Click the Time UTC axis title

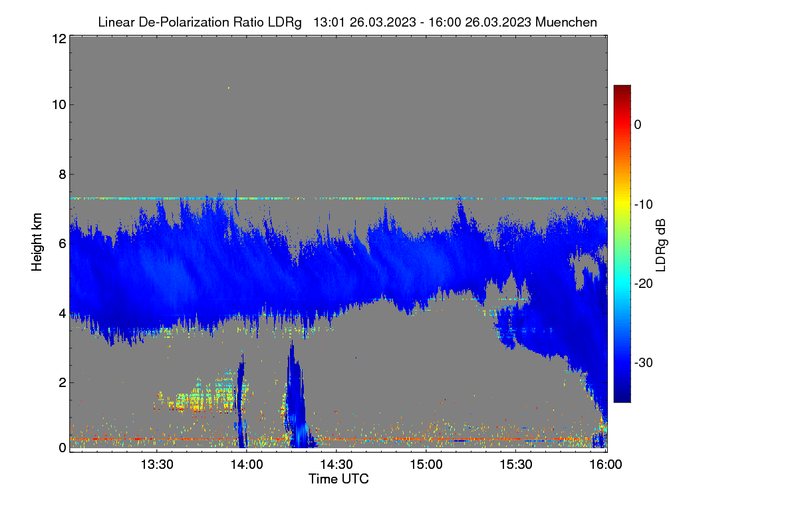coord(338,479)
